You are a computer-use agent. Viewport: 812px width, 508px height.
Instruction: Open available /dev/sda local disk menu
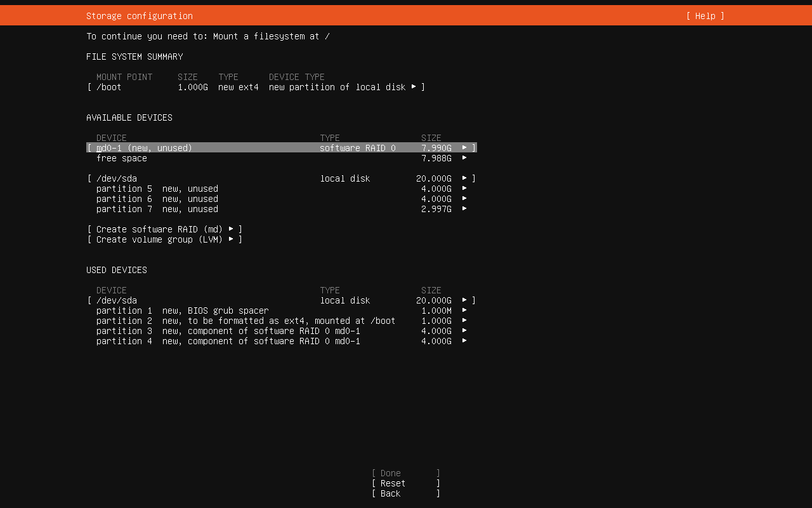281,178
